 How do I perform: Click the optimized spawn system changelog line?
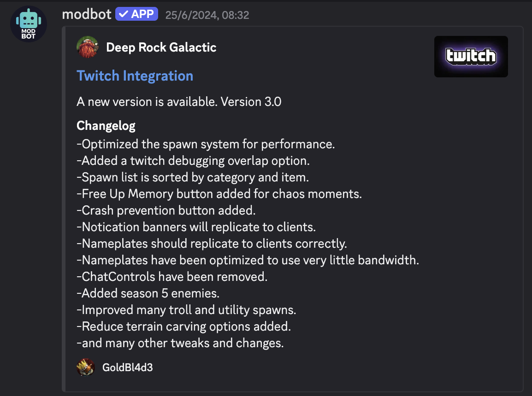(206, 144)
